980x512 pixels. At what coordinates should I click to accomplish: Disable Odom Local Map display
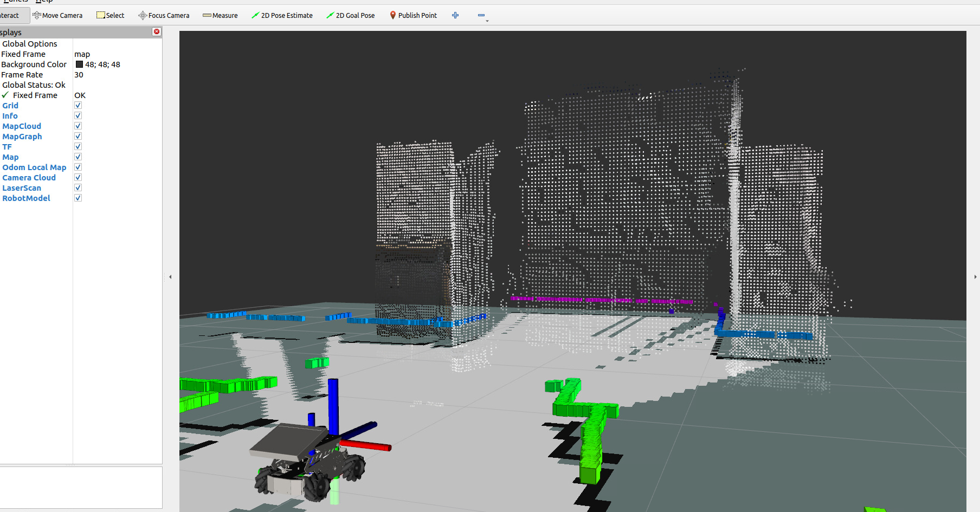[78, 167]
